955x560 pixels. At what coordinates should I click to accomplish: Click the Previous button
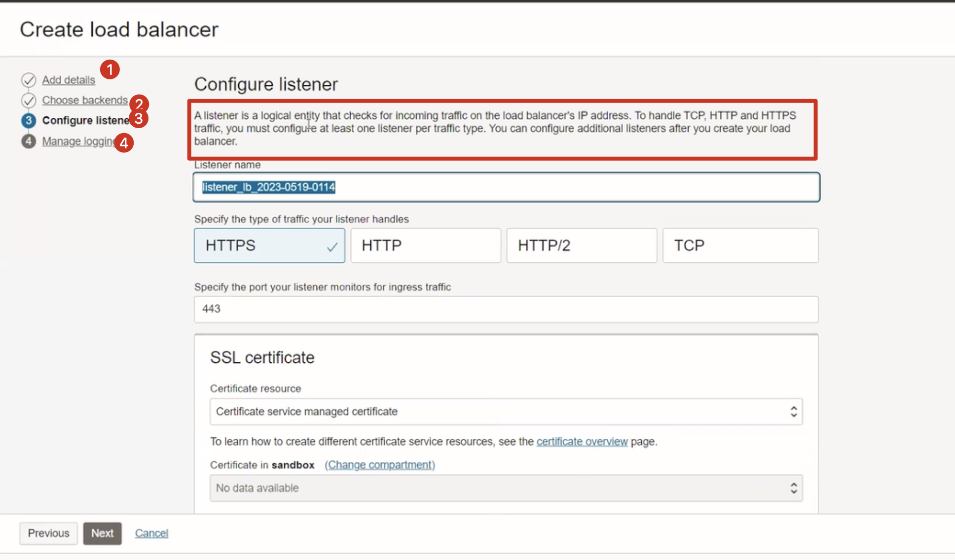coord(48,533)
